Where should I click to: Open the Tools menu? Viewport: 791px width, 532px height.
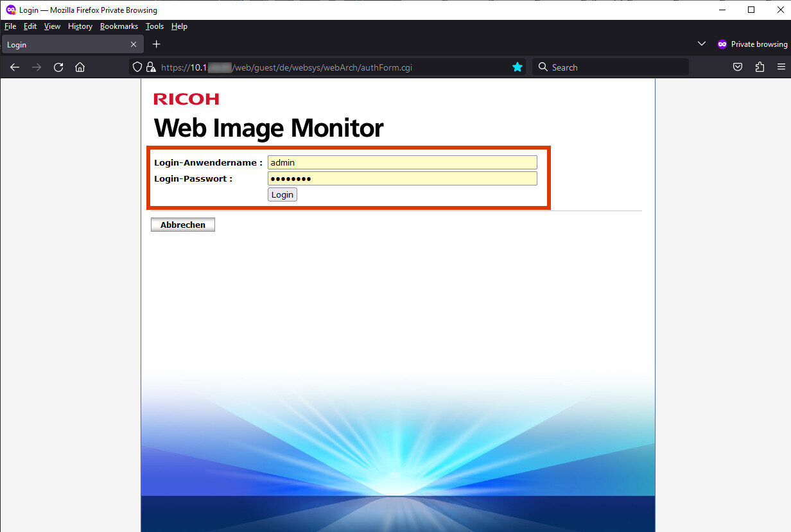[155, 26]
